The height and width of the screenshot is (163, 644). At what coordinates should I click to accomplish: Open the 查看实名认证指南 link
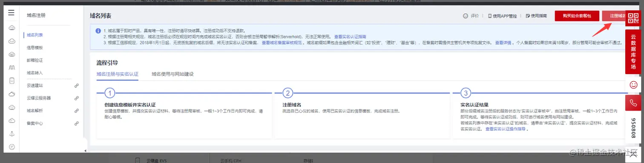pos(350,37)
